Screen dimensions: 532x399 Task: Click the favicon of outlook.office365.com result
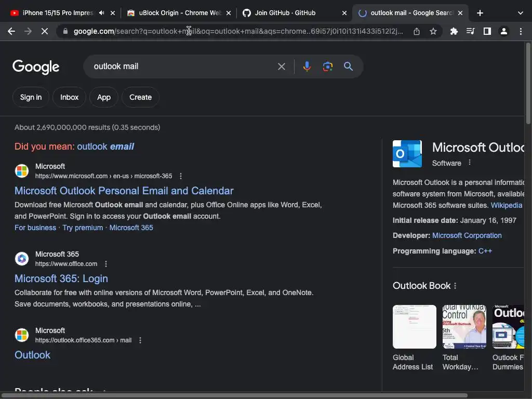pyautogui.click(x=22, y=335)
